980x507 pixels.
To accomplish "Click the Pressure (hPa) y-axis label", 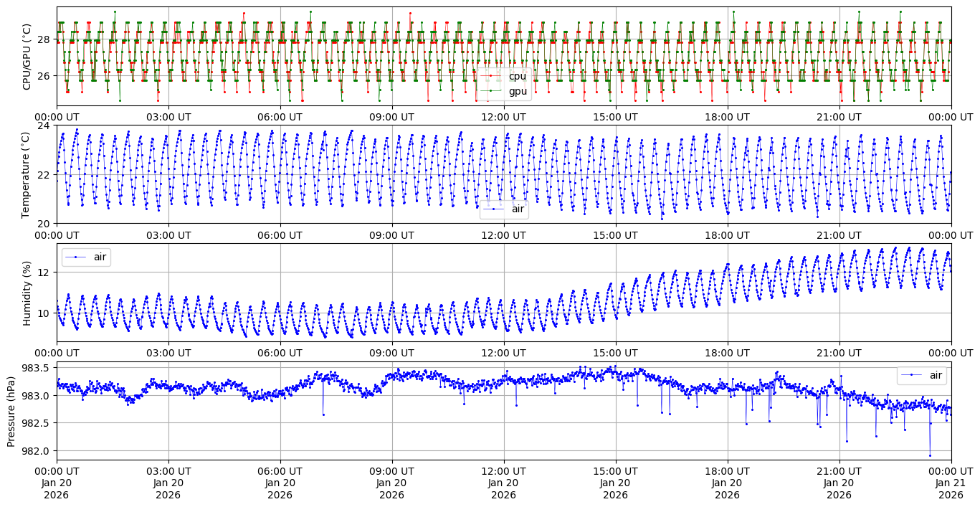I will coord(11,410).
